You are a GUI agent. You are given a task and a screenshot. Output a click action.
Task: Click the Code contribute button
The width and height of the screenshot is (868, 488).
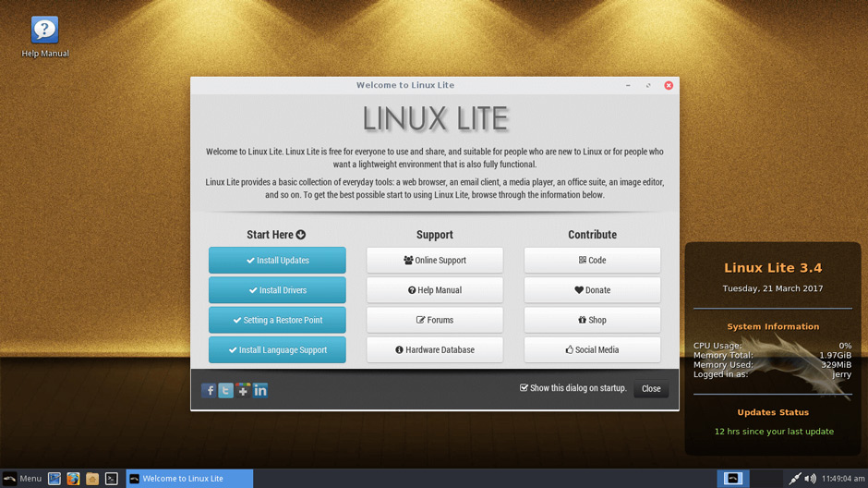click(x=592, y=261)
